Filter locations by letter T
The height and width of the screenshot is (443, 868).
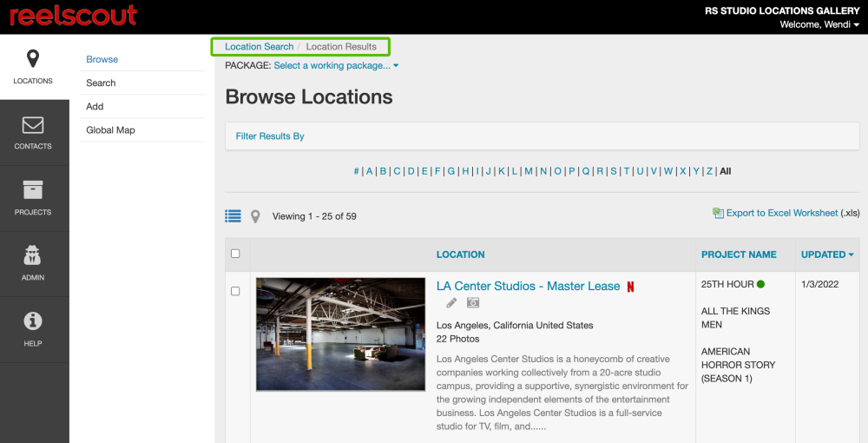pos(627,171)
